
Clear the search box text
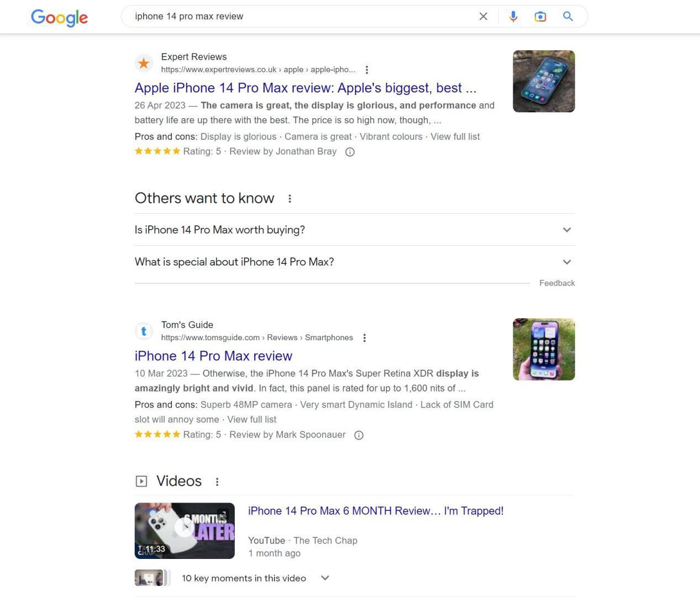click(x=483, y=17)
